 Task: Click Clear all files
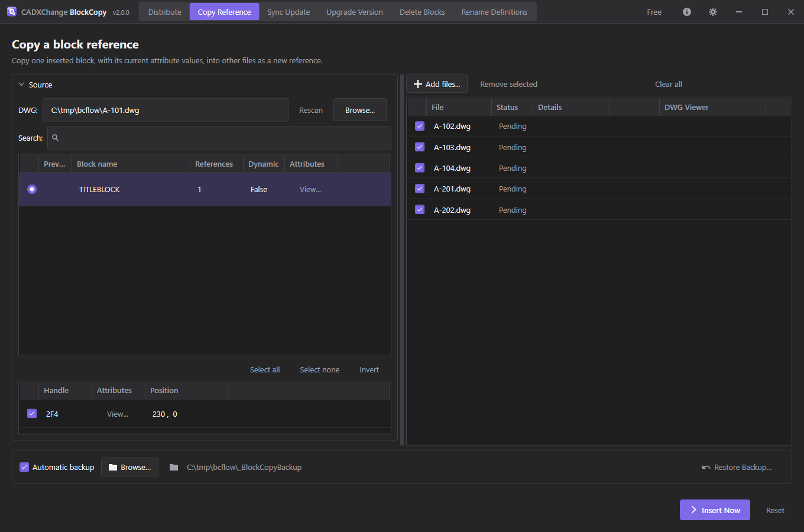(668, 84)
